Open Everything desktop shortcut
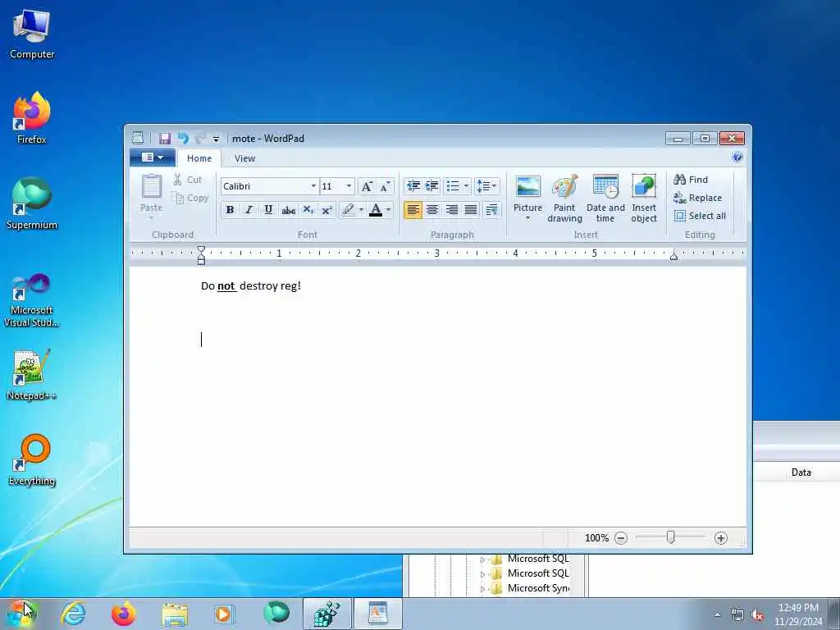 [x=31, y=461]
